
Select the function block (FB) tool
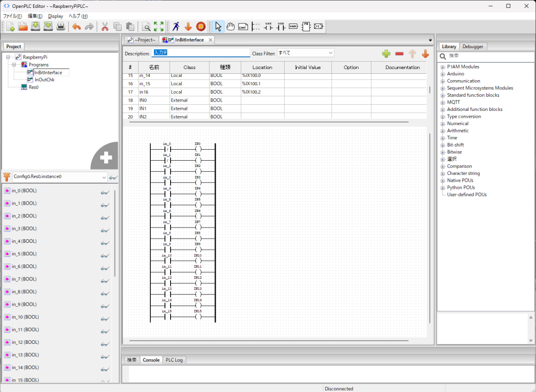(x=306, y=27)
